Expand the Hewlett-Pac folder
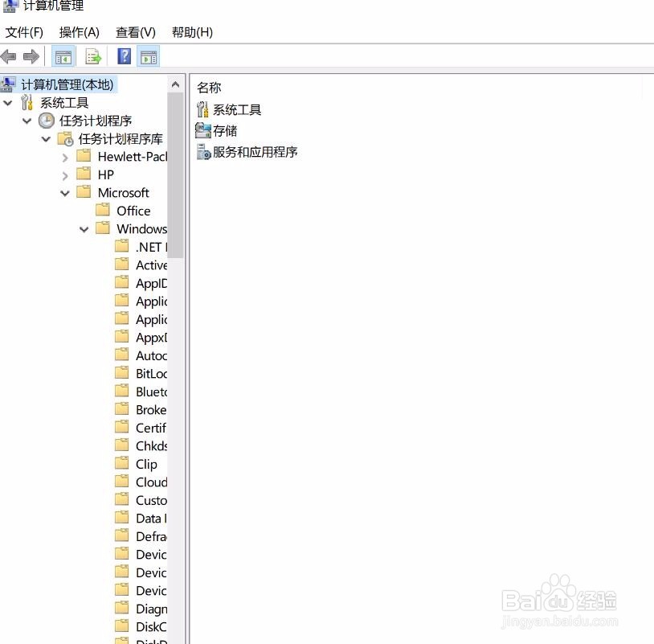654x644 pixels. pyautogui.click(x=66, y=157)
